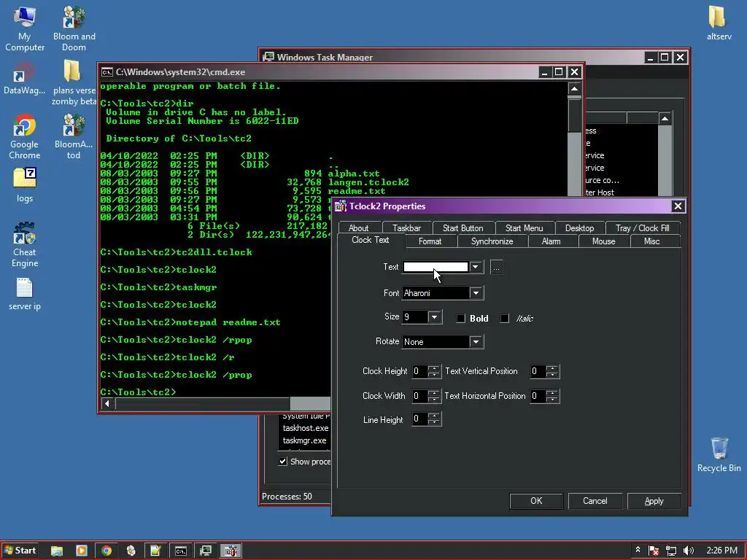
Task: Click the flower icon in taskbar
Action: [131, 551]
